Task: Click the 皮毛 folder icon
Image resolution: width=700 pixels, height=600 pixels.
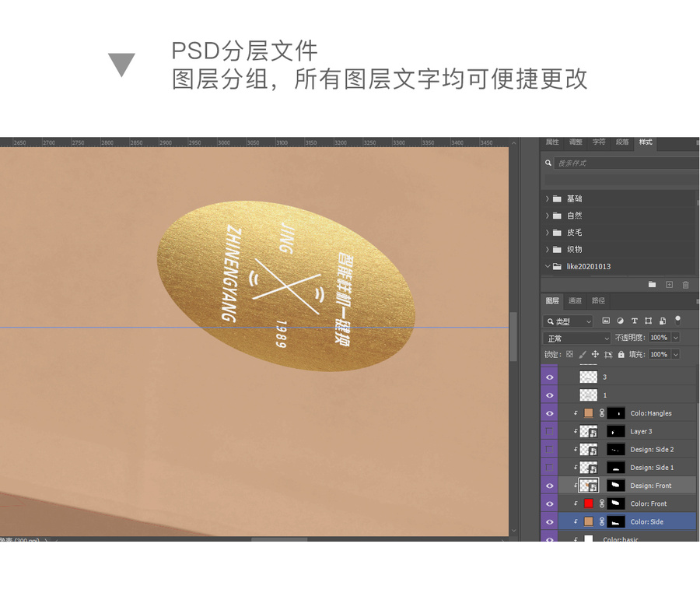Action: 557,233
